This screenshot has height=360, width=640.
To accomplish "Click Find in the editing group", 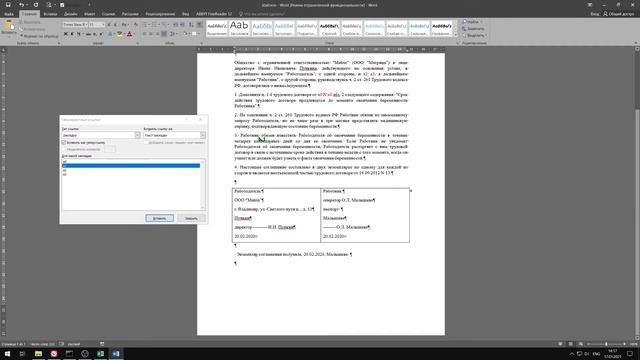I will [473, 22].
